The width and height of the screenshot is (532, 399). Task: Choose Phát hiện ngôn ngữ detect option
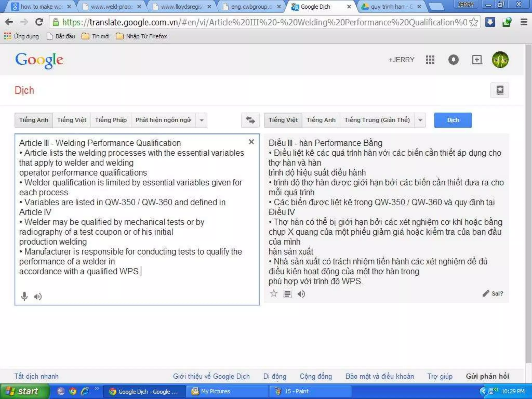point(163,120)
